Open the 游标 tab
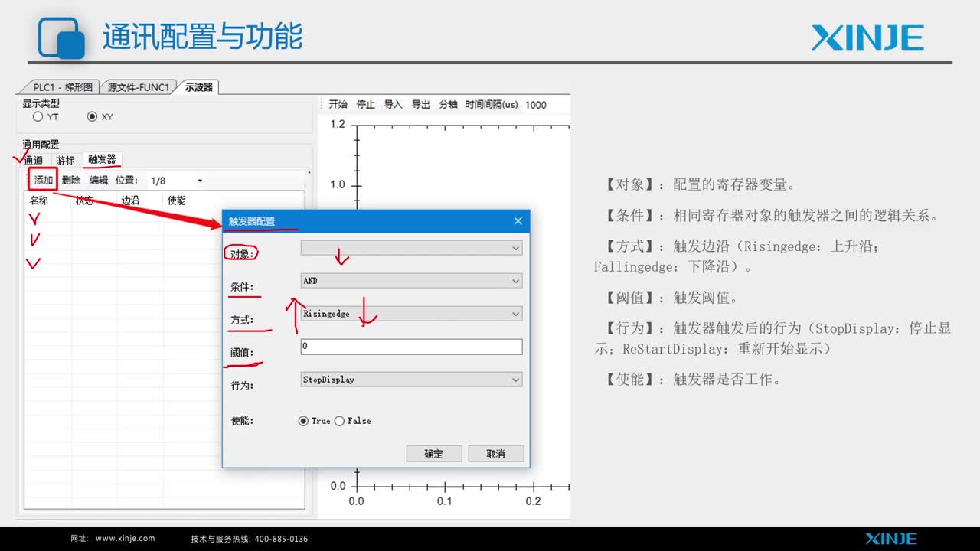 pyautogui.click(x=66, y=161)
